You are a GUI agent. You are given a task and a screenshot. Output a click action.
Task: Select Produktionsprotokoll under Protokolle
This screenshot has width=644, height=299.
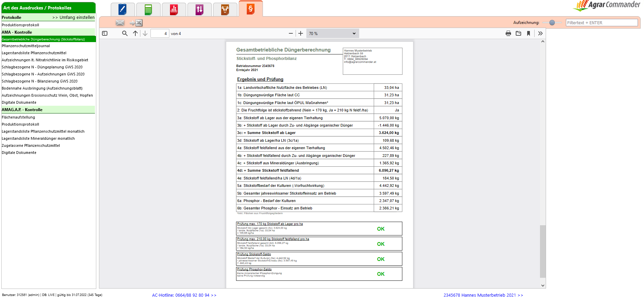tap(21, 25)
